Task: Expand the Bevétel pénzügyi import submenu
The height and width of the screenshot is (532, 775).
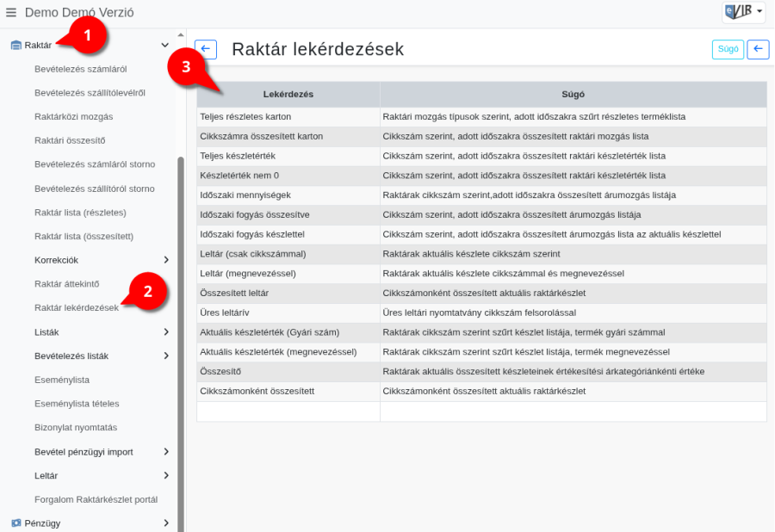Action: tap(166, 451)
